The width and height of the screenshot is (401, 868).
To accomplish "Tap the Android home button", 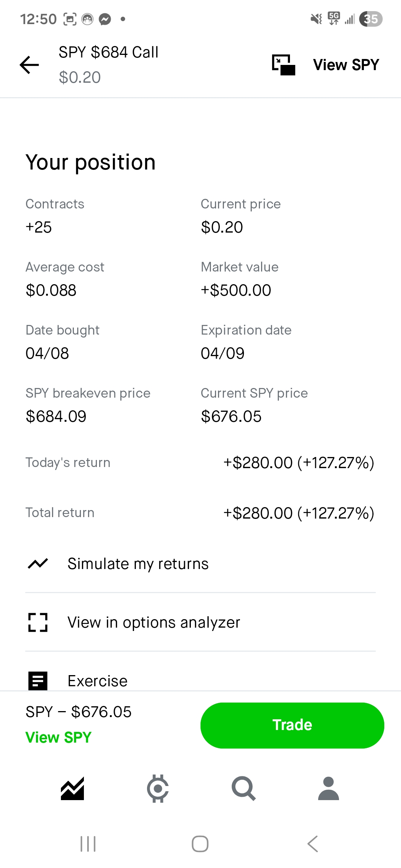I will (200, 844).
